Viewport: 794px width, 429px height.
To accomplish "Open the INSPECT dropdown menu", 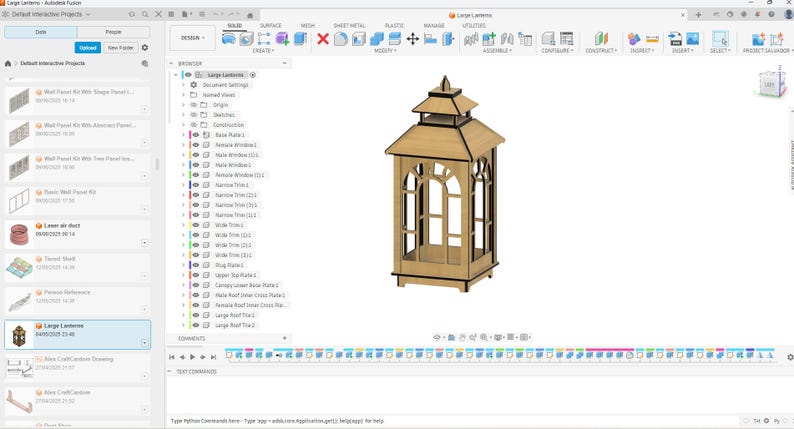I will [642, 51].
